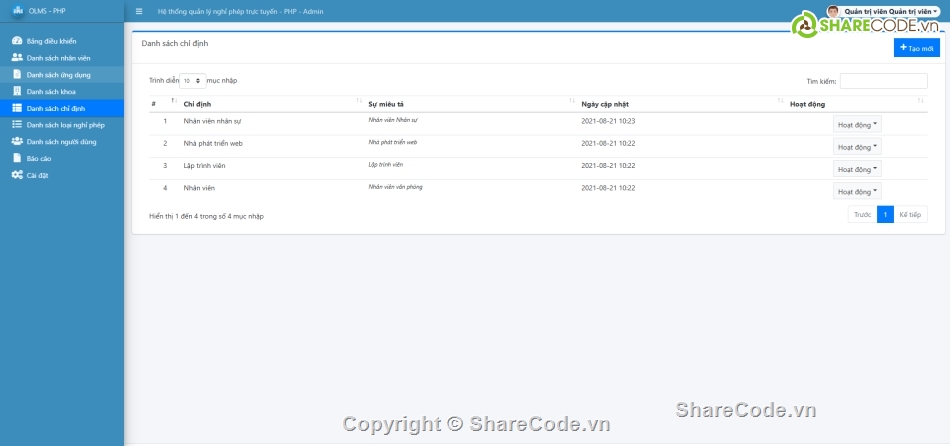Click the Danh sách ứng dụng file icon
Image resolution: width=950 pixels, height=446 pixels.
pos(17,75)
